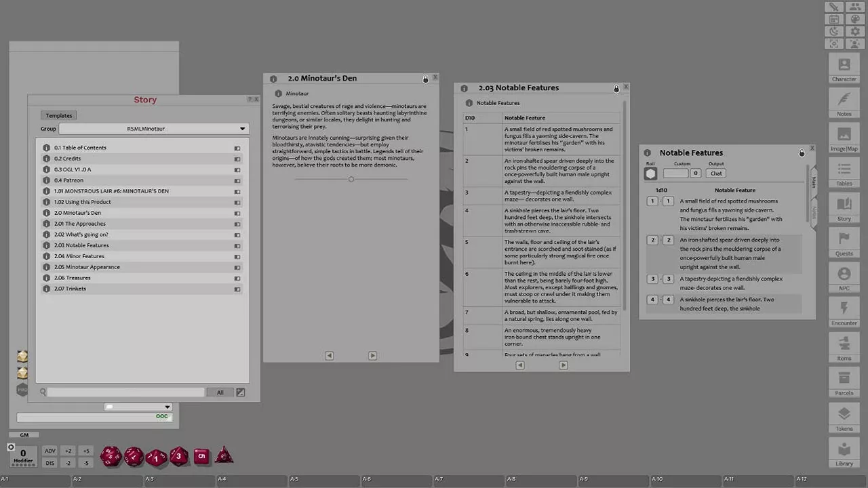
Task: Roll the d12 die
Action: tap(134, 456)
